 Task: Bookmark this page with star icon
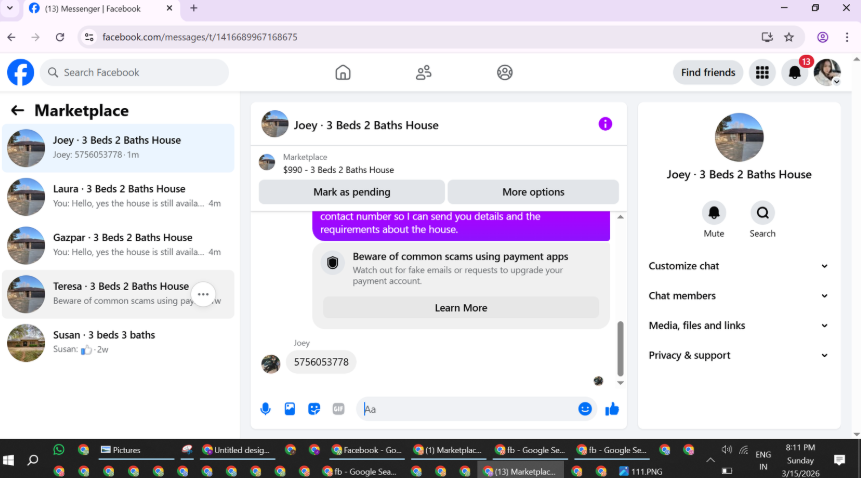[789, 37]
